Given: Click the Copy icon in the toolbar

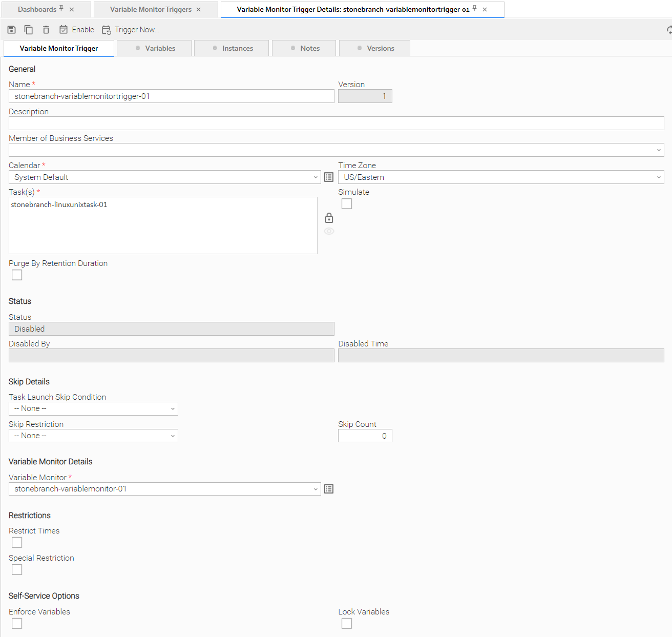Looking at the screenshot, I should click(29, 30).
